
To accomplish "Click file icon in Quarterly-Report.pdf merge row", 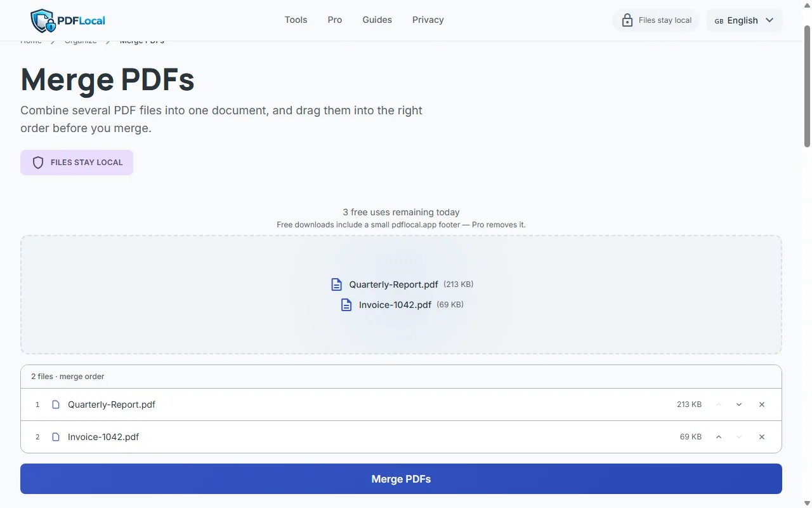I will coord(56,404).
